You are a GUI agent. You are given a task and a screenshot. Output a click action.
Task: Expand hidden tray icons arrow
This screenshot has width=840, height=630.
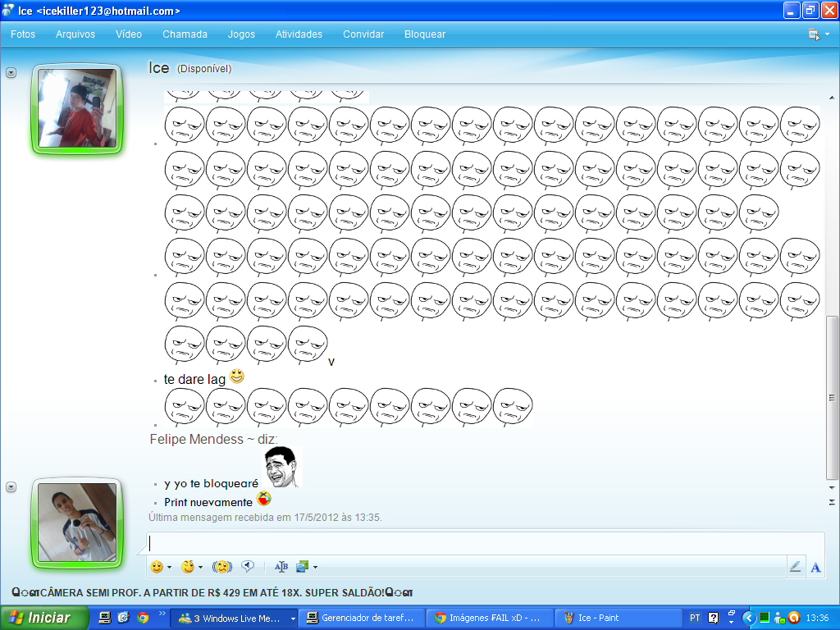pyautogui.click(x=749, y=618)
